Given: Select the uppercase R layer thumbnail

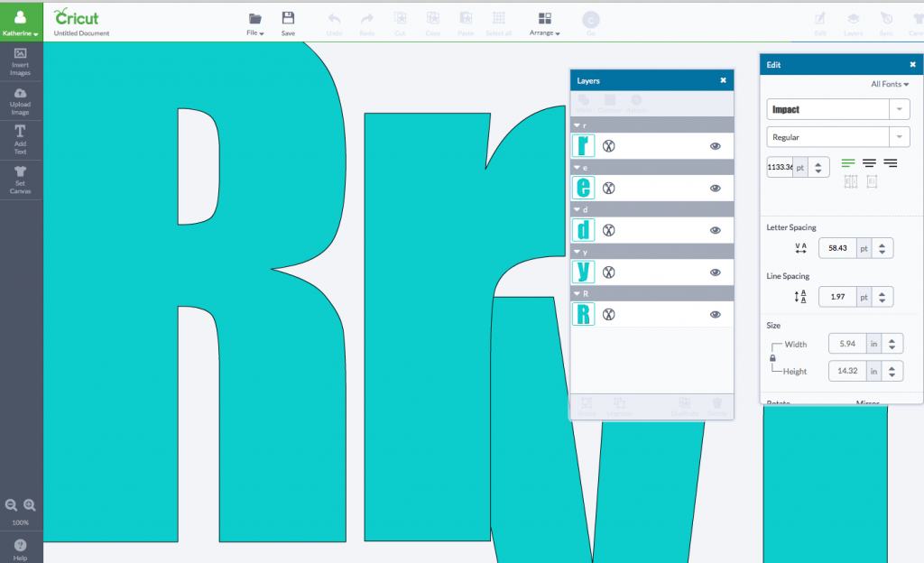Looking at the screenshot, I should coord(584,315).
